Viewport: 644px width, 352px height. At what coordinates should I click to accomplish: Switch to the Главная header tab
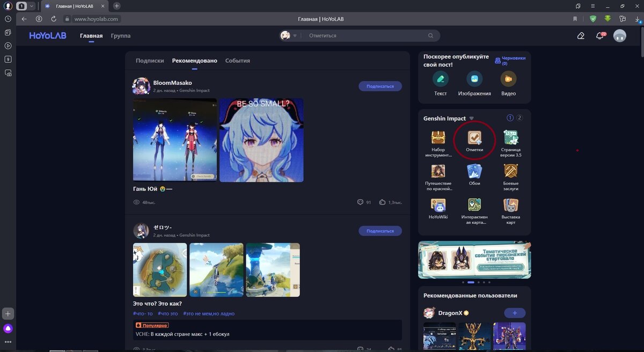click(91, 36)
